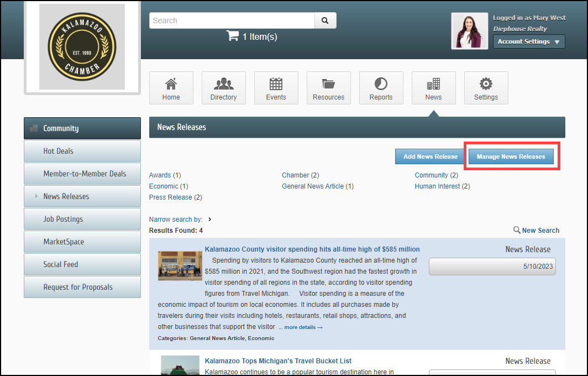
Task: Filter by Press Release category link
Action: (x=170, y=197)
